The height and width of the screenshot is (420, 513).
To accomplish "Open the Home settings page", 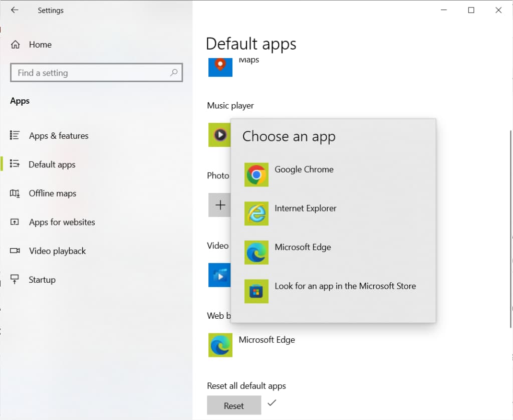I will tap(40, 45).
